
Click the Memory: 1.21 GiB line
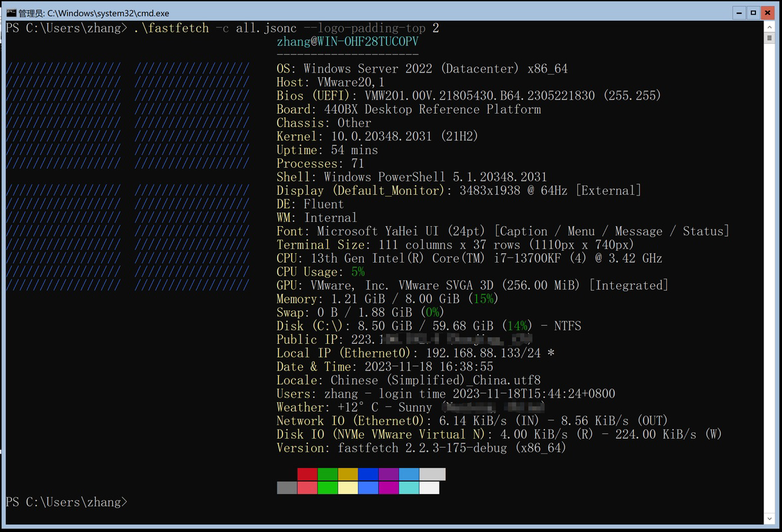(388, 299)
